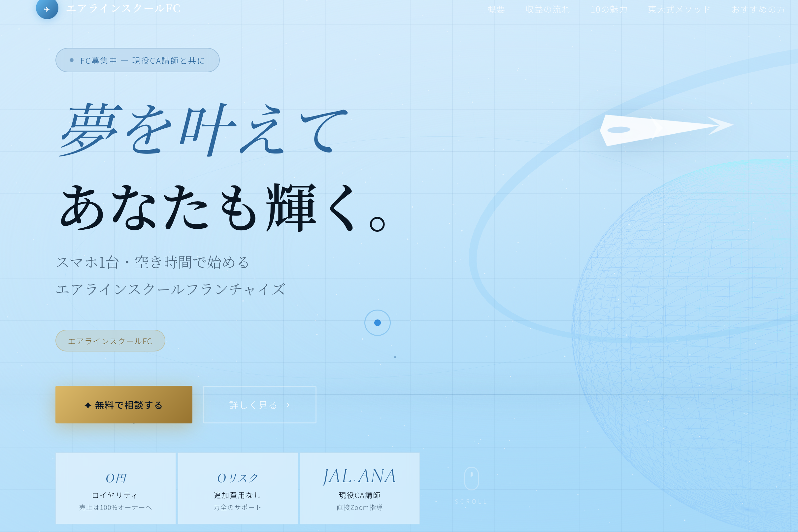This screenshot has width=798, height=532.
Task: Click the エアラインスクールFC site title
Action: (123, 8)
